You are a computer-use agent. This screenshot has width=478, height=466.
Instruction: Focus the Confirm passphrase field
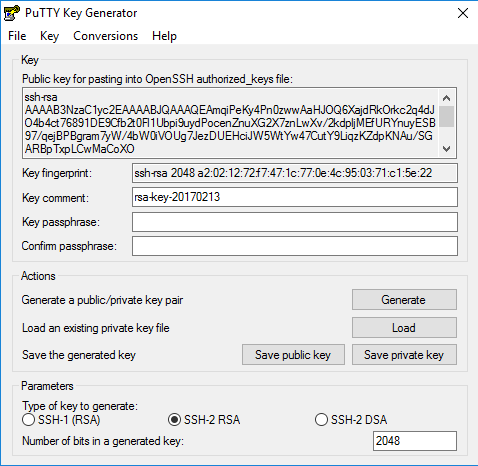tap(295, 246)
